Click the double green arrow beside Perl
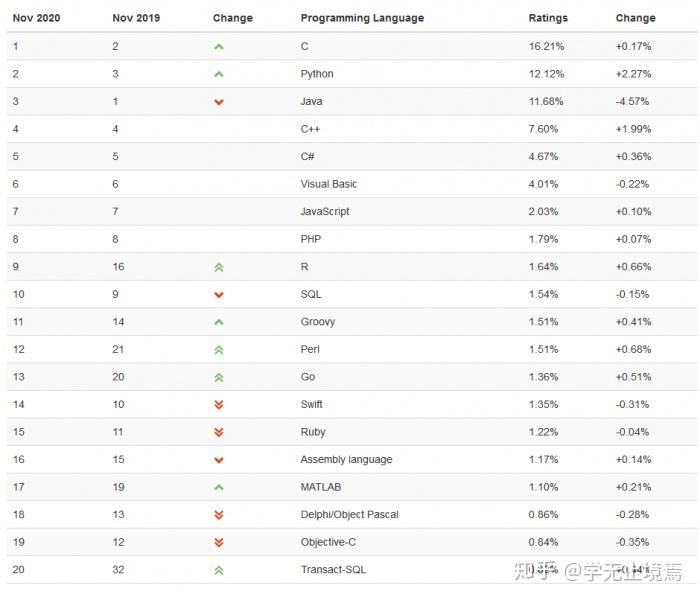The image size is (700, 600). click(219, 350)
